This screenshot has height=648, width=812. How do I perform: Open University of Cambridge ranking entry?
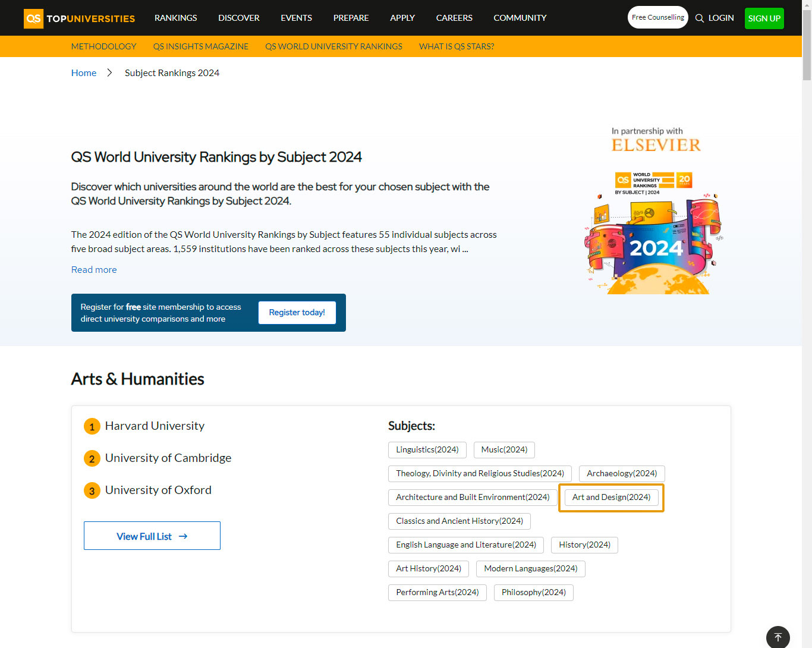[x=168, y=458]
